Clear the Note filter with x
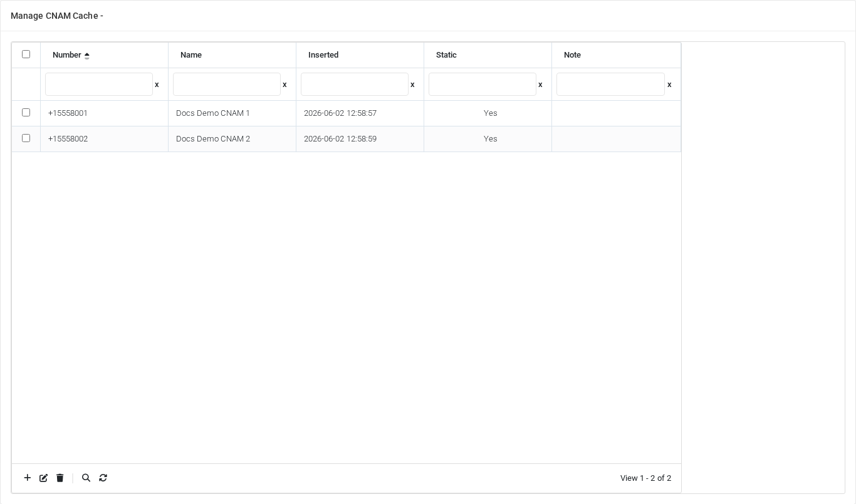This screenshot has height=504, width=856. click(669, 85)
